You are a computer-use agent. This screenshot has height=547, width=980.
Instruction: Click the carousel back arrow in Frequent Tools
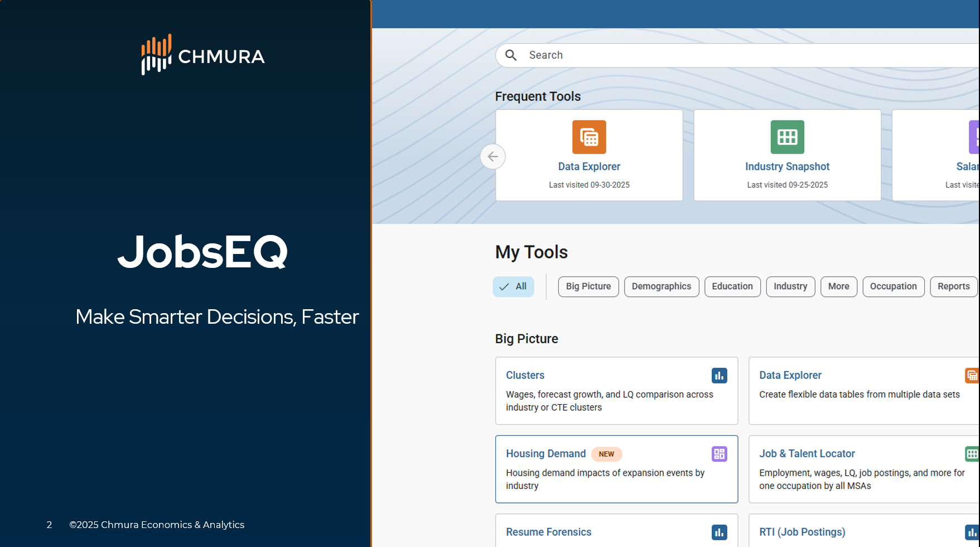(493, 157)
